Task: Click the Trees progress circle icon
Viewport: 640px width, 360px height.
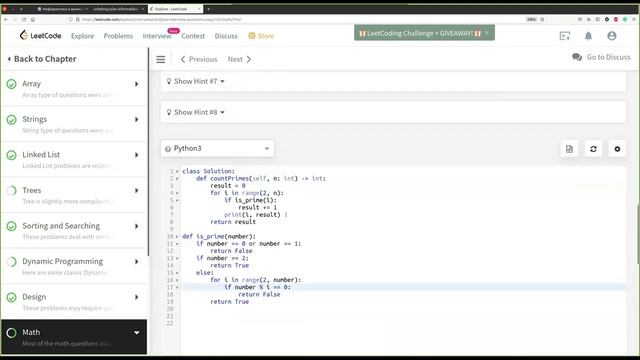Action: tap(11, 191)
